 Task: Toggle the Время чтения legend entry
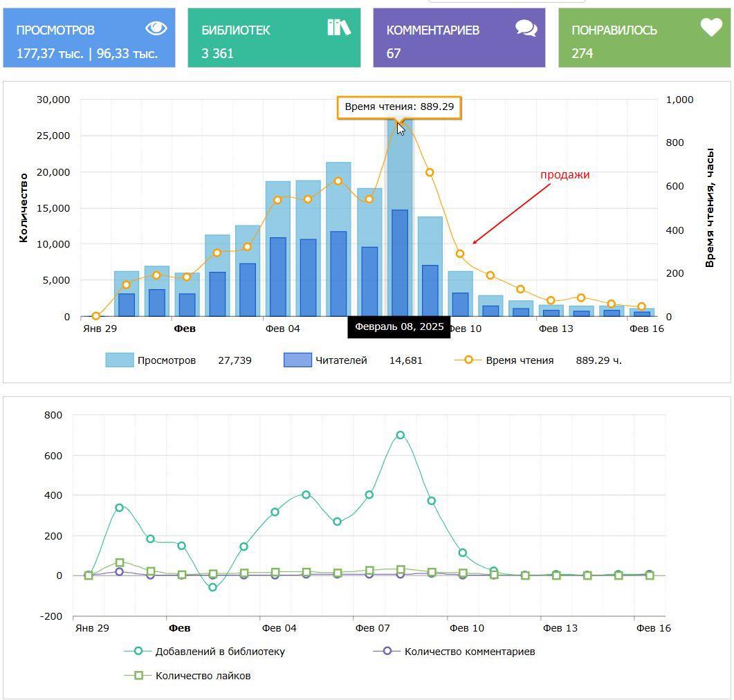coord(519,360)
